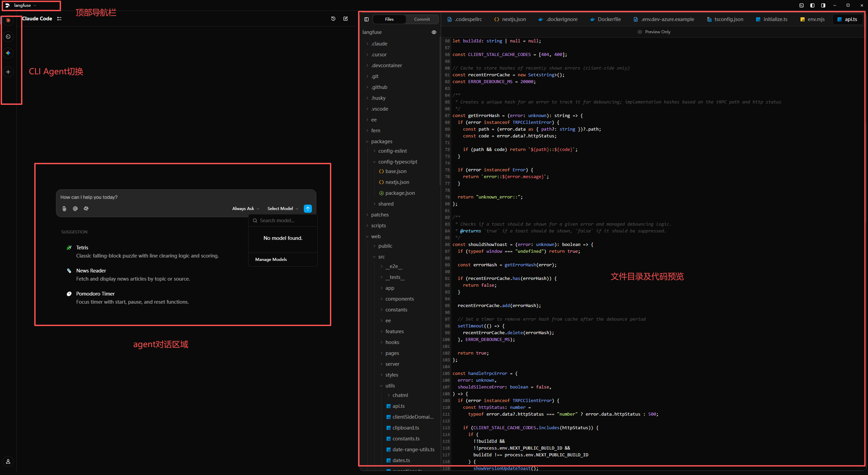Toggle the file sidebar panel icon
Image resolution: width=868 pixels, height=475 pixels.
pyautogui.click(x=367, y=19)
